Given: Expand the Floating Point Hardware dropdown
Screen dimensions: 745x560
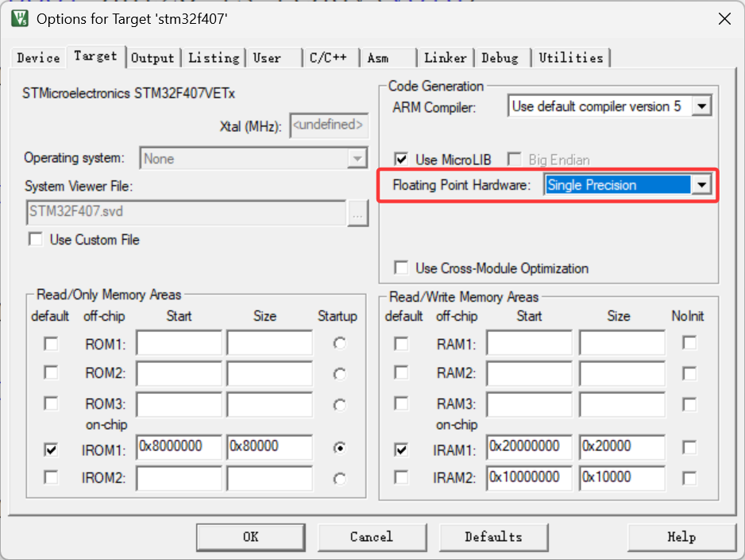Looking at the screenshot, I should (x=701, y=185).
